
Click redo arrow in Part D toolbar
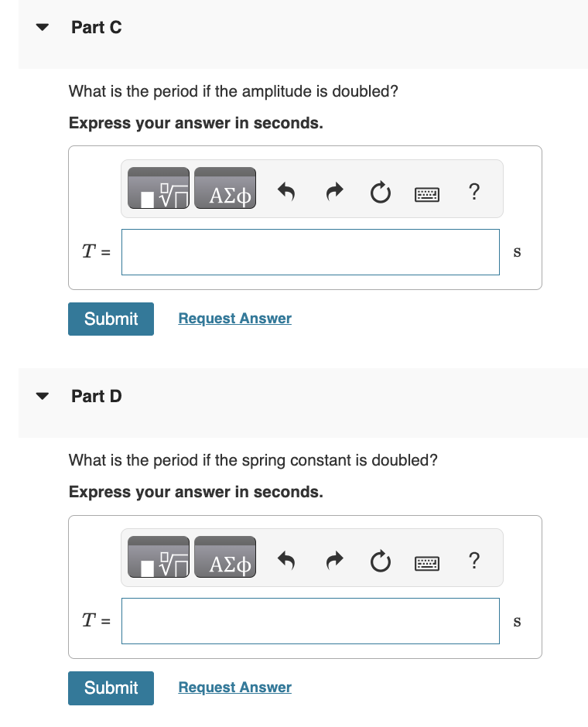click(x=334, y=561)
